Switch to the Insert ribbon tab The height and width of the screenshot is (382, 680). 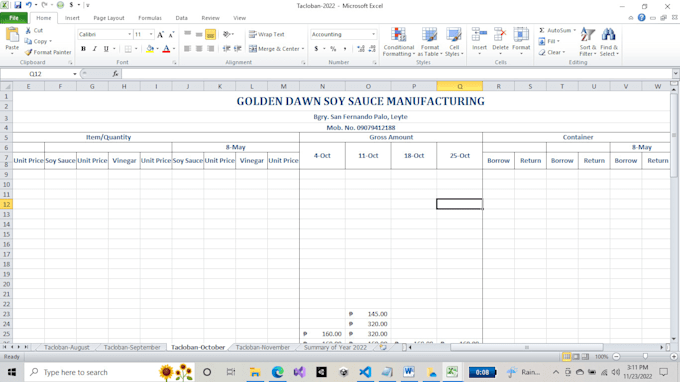(72, 18)
